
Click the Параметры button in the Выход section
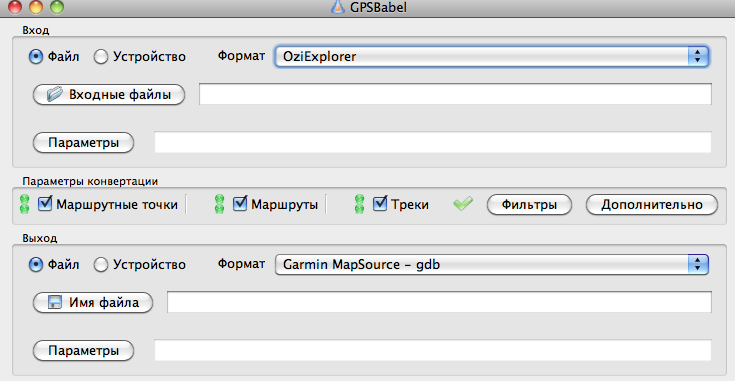click(x=83, y=351)
